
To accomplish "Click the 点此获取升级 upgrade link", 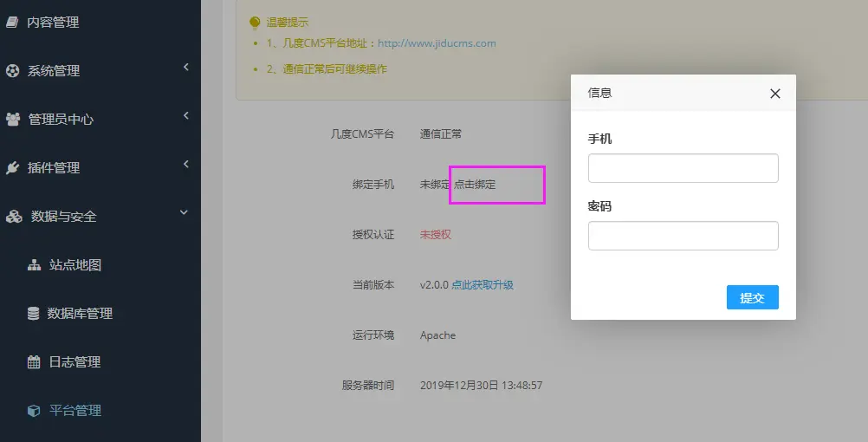I will click(x=483, y=285).
